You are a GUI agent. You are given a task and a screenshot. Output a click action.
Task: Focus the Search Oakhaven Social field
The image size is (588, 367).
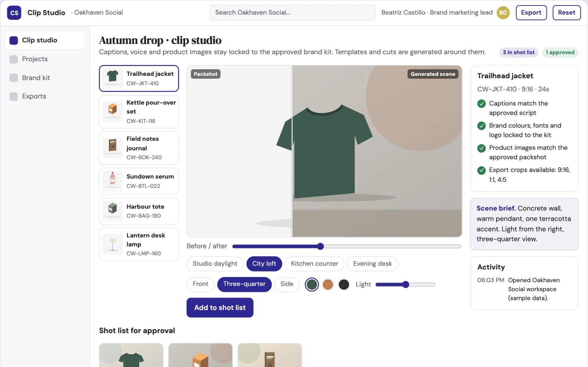click(293, 12)
